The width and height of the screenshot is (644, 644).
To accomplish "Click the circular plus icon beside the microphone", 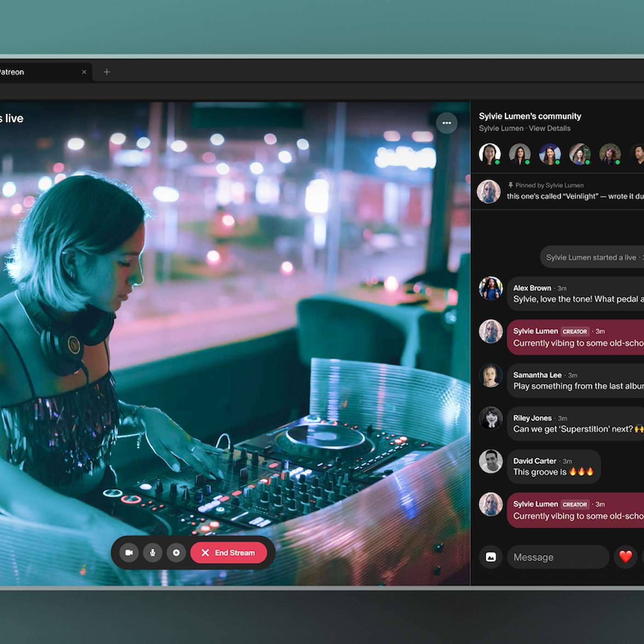I will pos(176,552).
